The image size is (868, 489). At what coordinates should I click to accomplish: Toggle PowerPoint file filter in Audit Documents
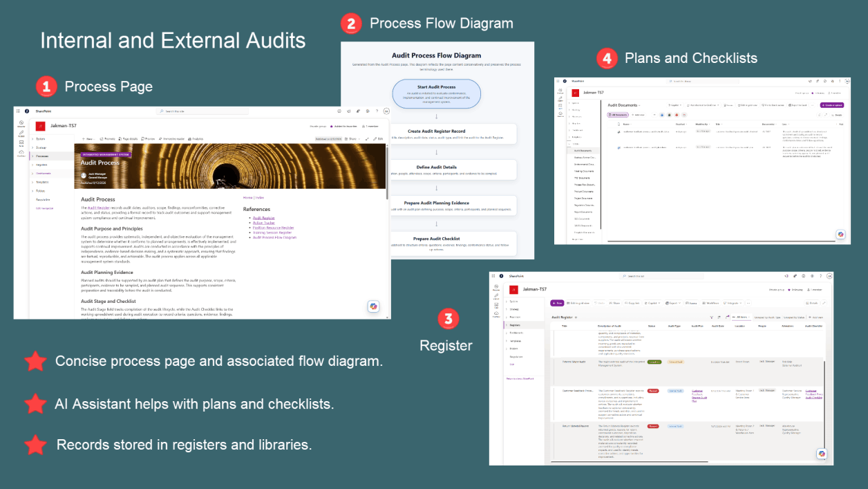[x=677, y=115]
